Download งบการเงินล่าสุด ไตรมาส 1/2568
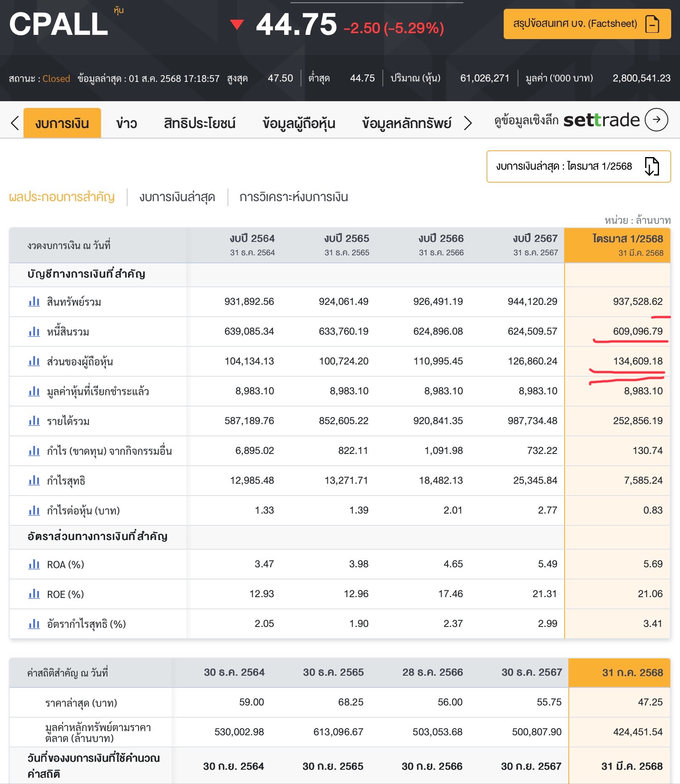This screenshot has height=784, width=680. [578, 166]
